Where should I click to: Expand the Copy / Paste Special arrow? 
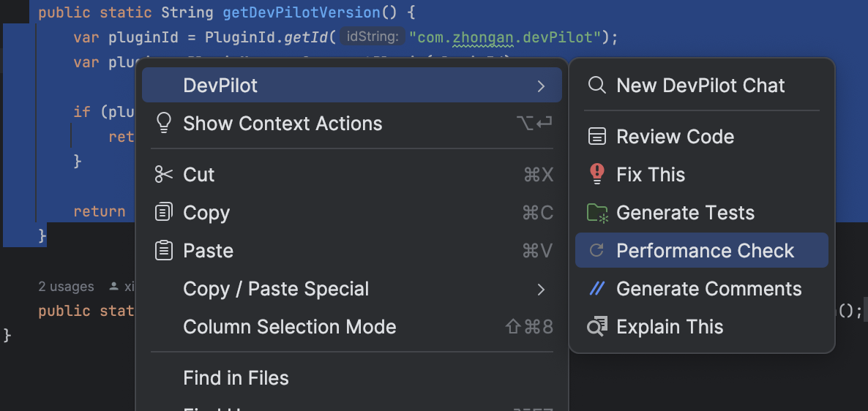pos(541,289)
